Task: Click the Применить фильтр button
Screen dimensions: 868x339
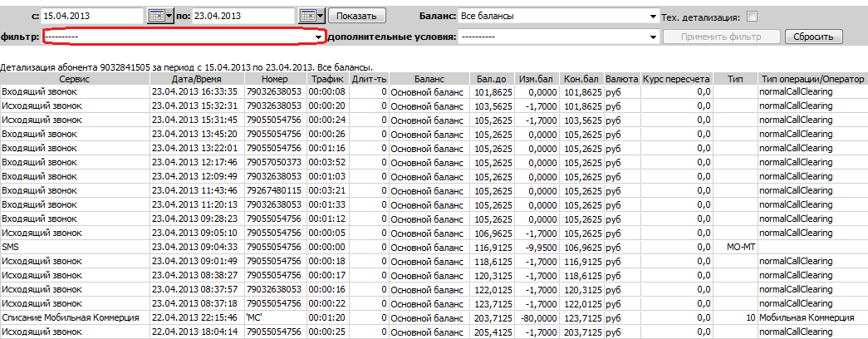Action: pos(721,37)
